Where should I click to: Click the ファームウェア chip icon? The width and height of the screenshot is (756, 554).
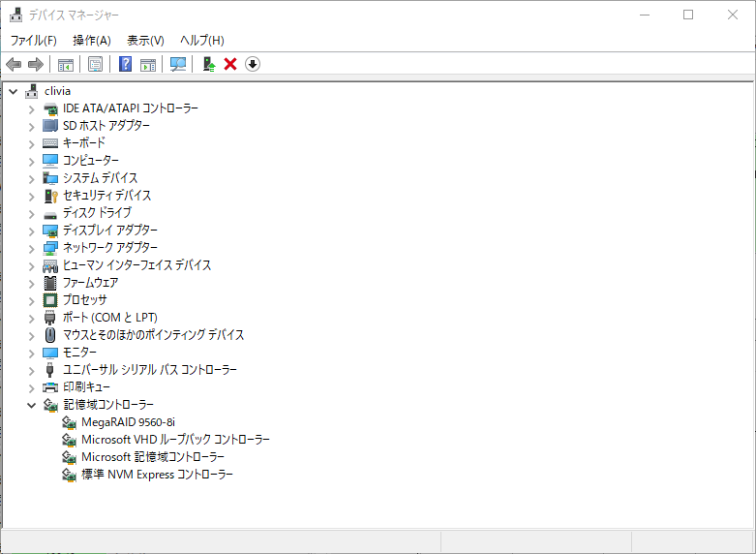(50, 283)
